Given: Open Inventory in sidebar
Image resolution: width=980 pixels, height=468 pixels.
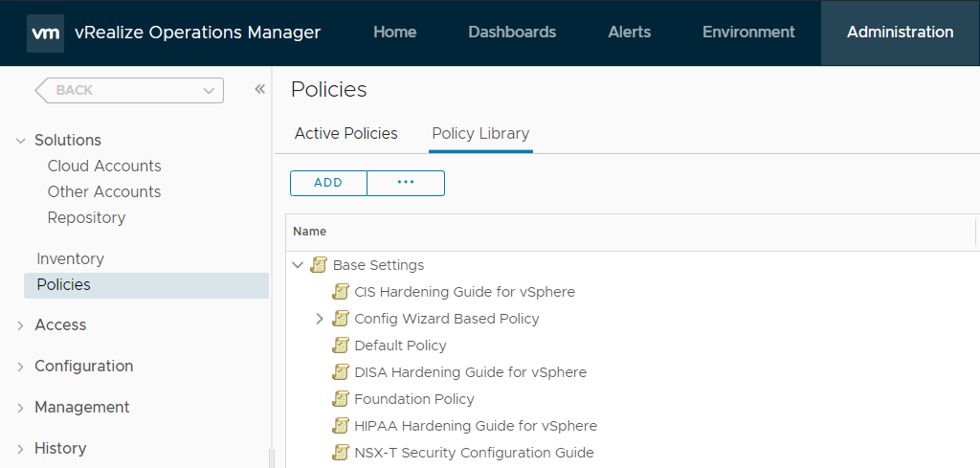Looking at the screenshot, I should pyautogui.click(x=71, y=258).
